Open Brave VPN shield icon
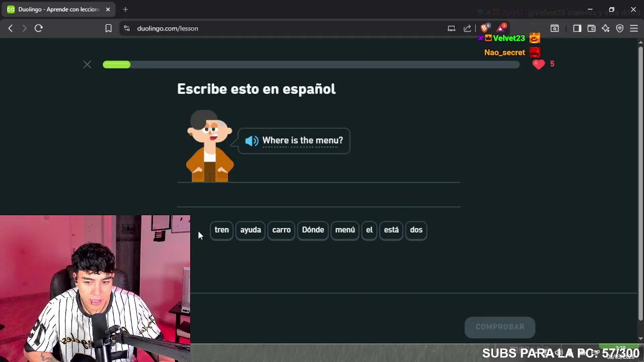This screenshot has width=644, height=362. click(620, 29)
